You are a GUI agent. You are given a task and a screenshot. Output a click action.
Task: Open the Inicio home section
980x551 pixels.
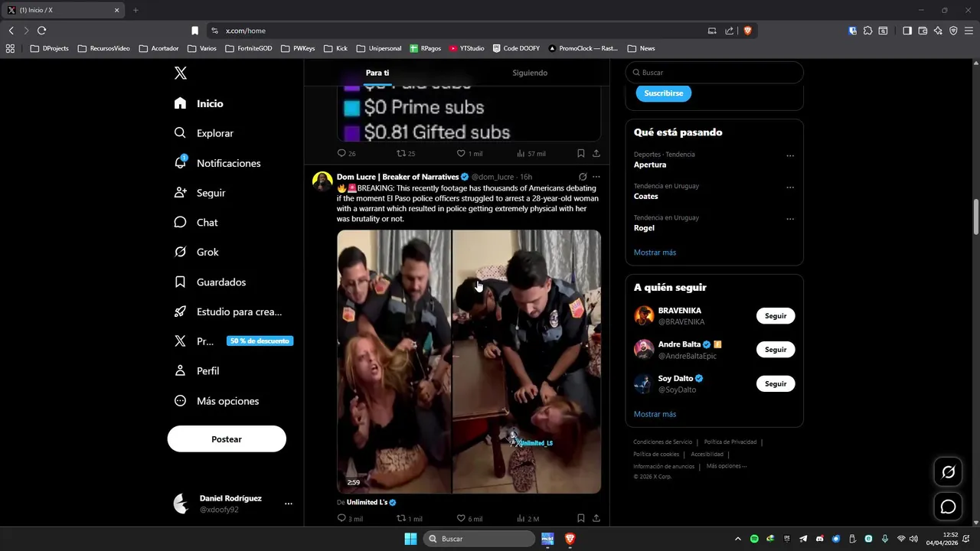point(199,103)
